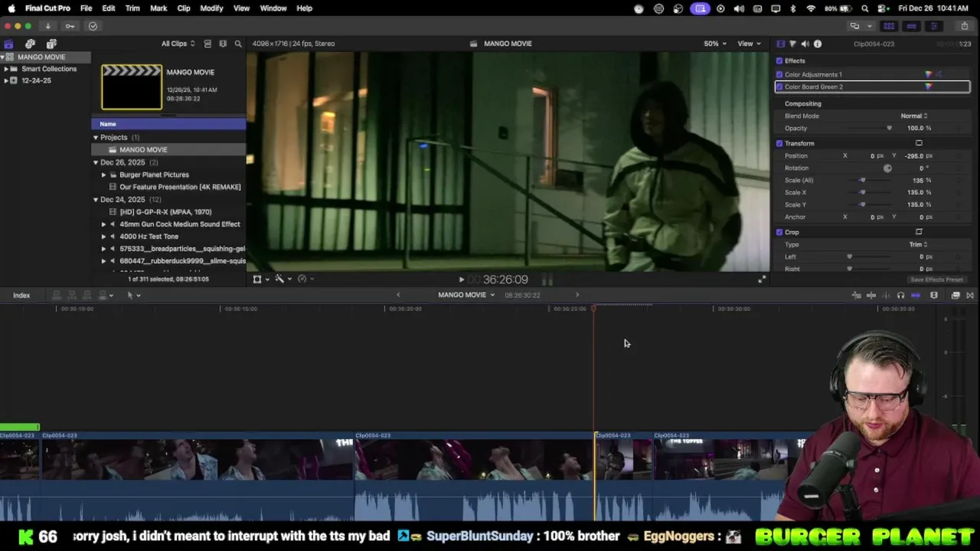Open MANGO MOVIE timeline title menu
This screenshot has width=980, height=551.
coord(466,295)
